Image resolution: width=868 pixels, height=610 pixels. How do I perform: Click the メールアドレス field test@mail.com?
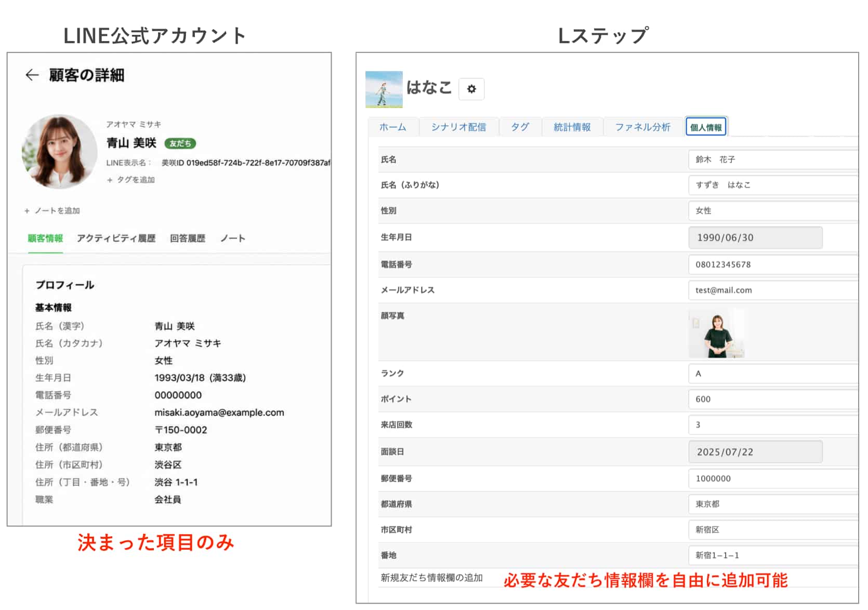pyautogui.click(x=773, y=290)
